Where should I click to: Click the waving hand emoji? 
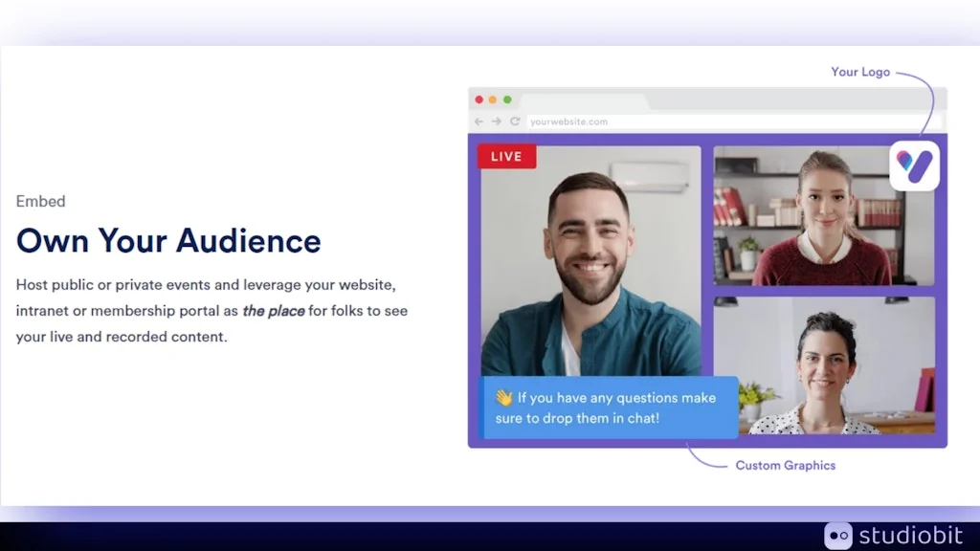(503, 398)
